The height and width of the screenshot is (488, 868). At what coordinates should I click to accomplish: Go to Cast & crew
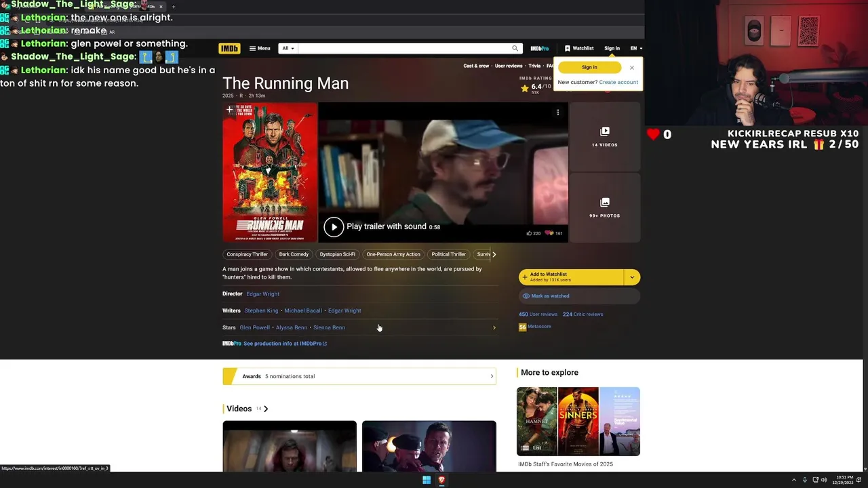[x=476, y=66]
